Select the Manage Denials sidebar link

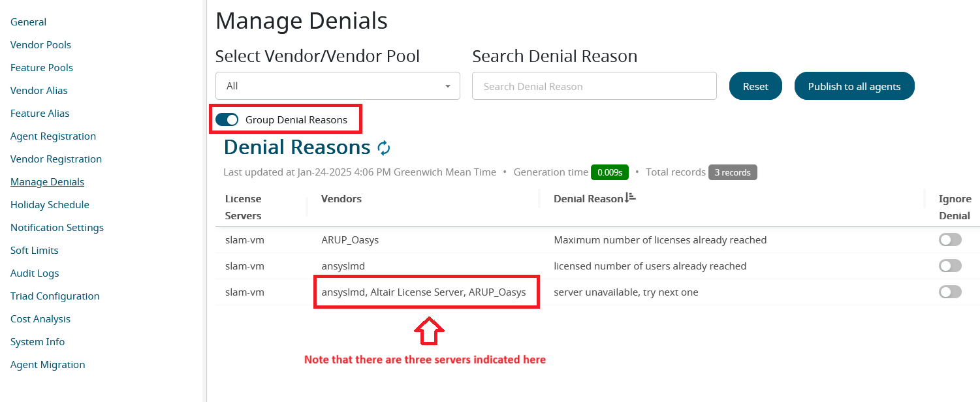(47, 182)
